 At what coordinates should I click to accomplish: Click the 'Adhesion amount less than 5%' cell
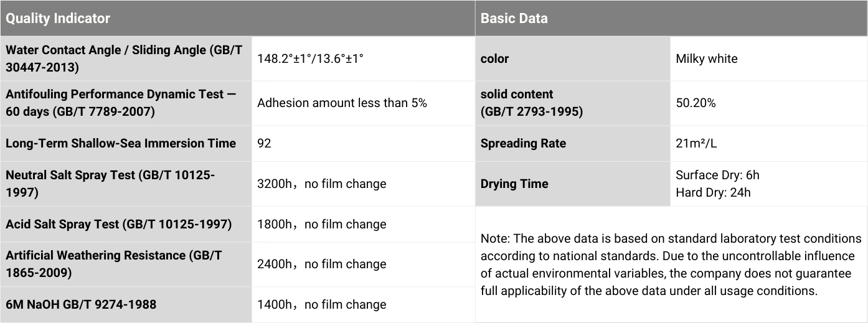pos(342,103)
